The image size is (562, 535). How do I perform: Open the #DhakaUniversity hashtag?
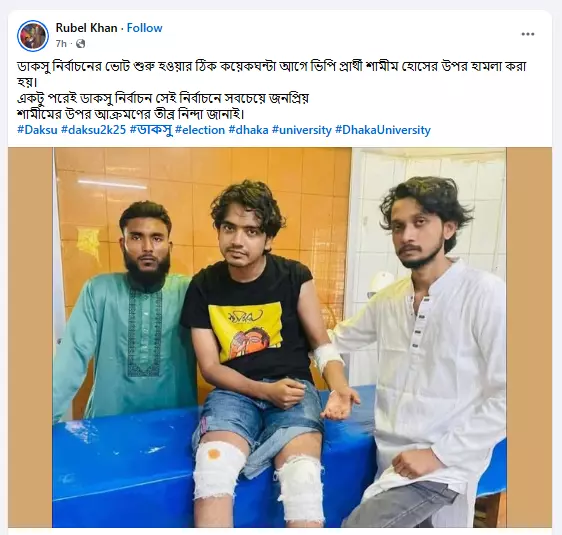(x=383, y=130)
